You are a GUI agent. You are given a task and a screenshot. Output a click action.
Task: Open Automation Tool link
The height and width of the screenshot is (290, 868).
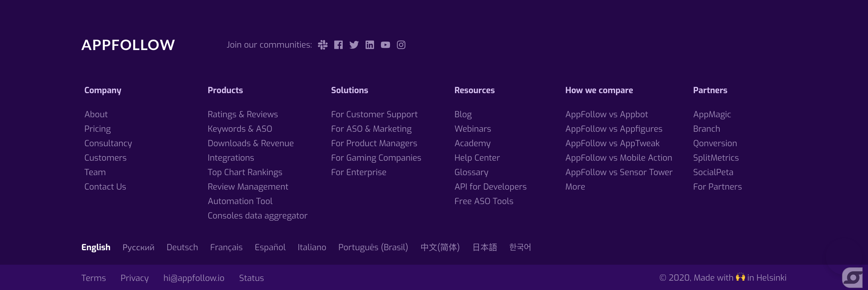point(240,201)
